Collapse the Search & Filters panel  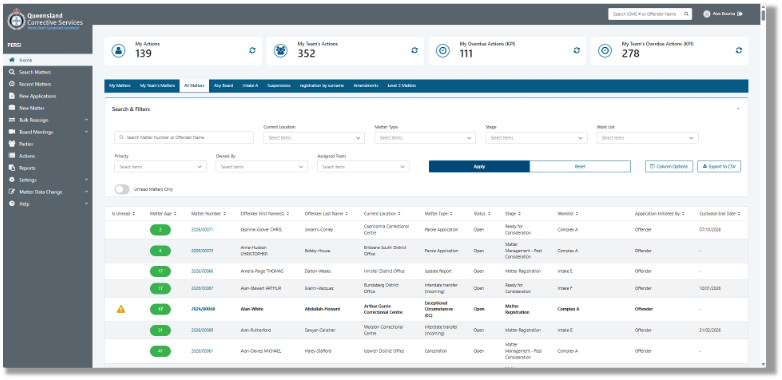coord(739,109)
